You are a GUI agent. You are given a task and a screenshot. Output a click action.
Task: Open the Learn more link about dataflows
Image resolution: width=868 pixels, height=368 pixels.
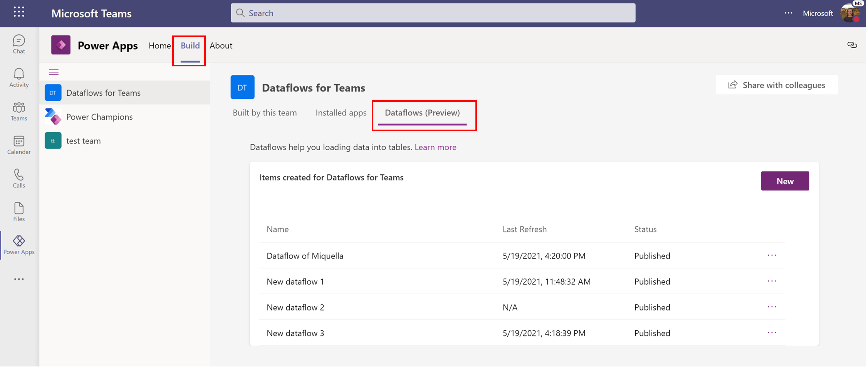pos(435,147)
